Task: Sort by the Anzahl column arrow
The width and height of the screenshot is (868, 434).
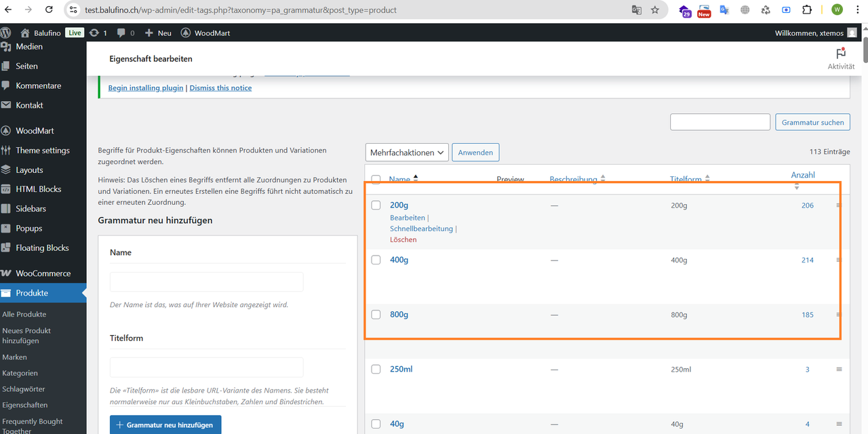Action: [x=797, y=186]
